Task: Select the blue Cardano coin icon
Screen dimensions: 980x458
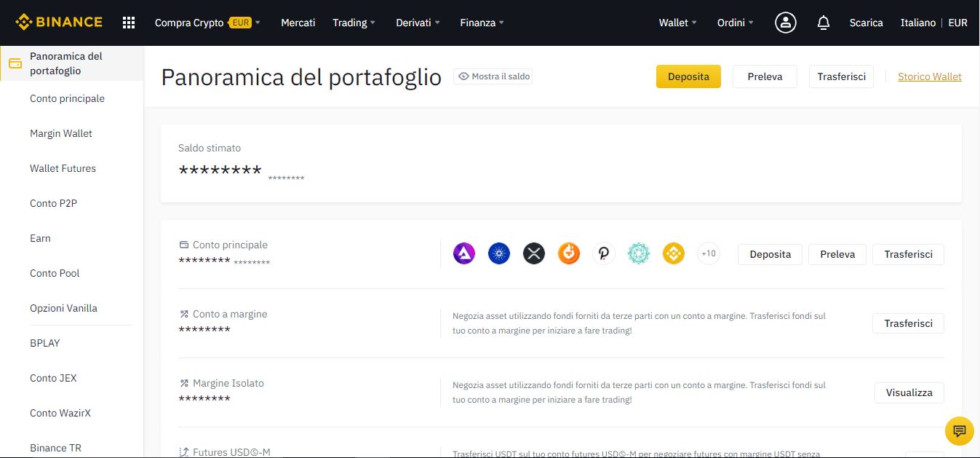Action: coord(499,253)
